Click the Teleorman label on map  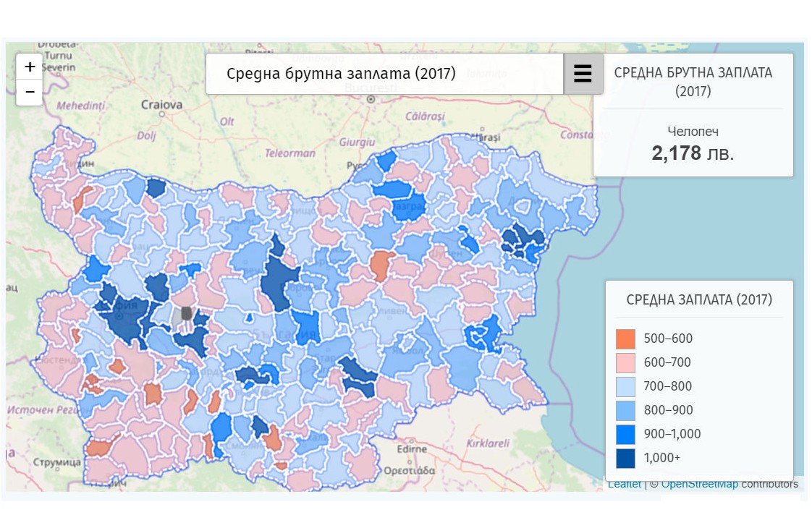290,153
